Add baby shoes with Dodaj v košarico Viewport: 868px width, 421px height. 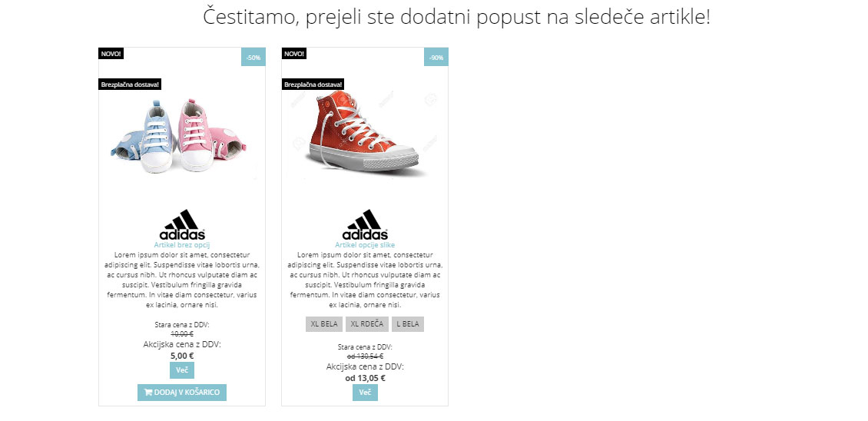point(182,393)
